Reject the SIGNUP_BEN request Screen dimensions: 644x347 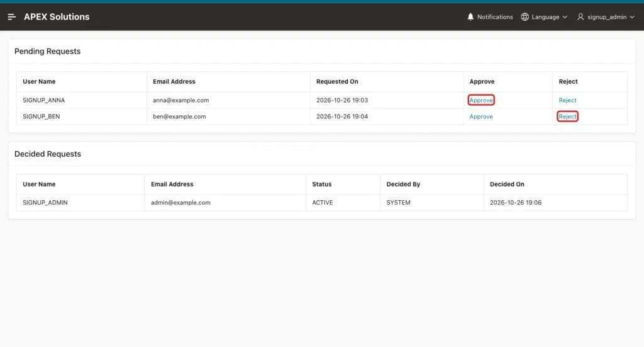pyautogui.click(x=567, y=117)
